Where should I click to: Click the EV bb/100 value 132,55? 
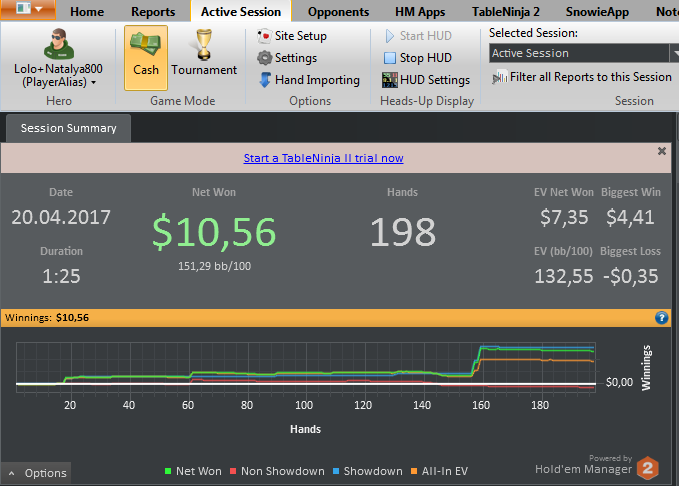[x=563, y=276]
